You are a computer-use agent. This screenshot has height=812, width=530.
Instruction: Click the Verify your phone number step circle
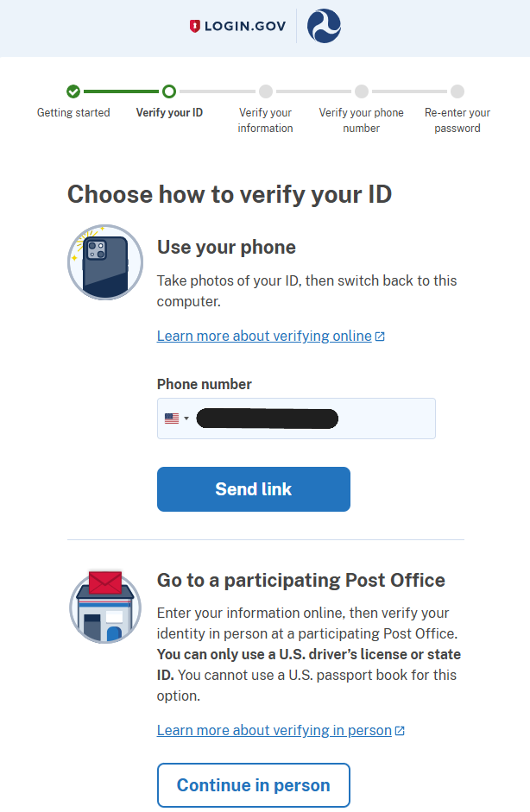361,91
